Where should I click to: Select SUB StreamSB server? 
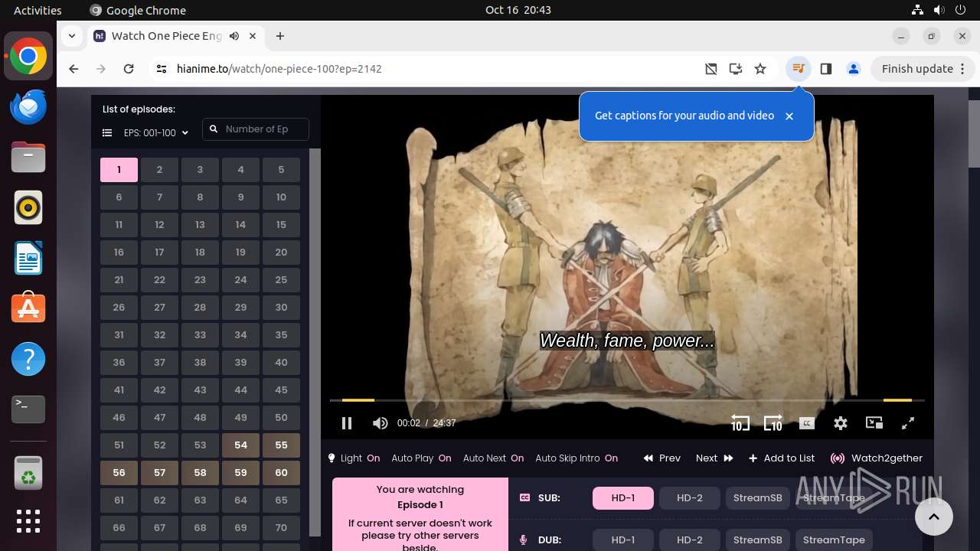pos(758,497)
